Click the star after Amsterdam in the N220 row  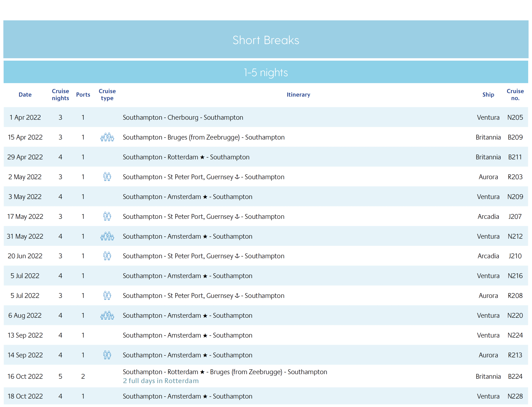tap(205, 316)
